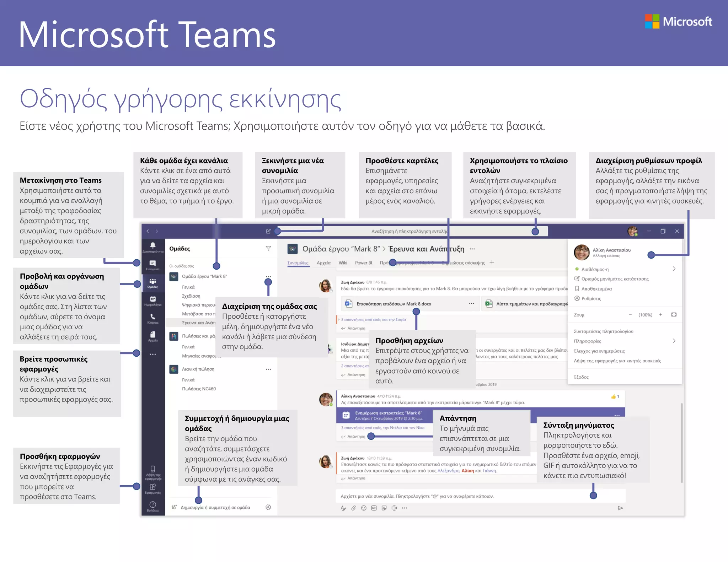Viewport: 728px width, 562px height.
Task: Click the new chat compose icon
Action: pyautogui.click(x=268, y=231)
